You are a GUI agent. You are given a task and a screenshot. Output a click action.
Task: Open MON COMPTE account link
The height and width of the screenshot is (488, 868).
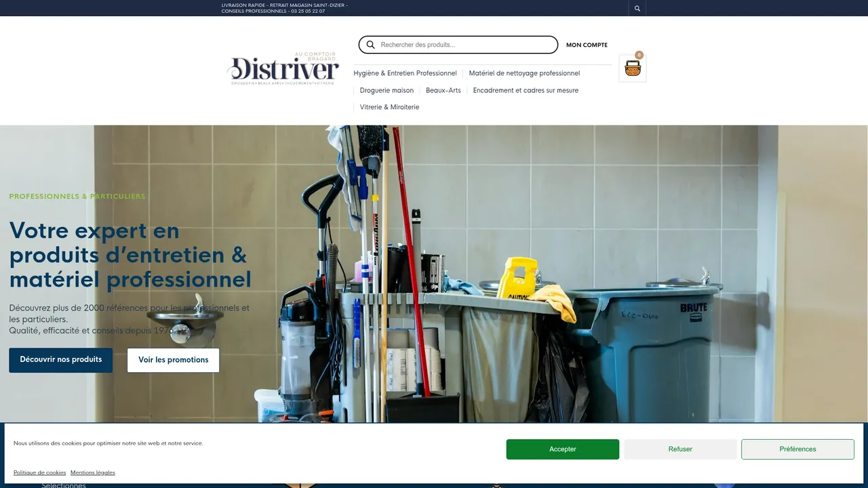(587, 45)
